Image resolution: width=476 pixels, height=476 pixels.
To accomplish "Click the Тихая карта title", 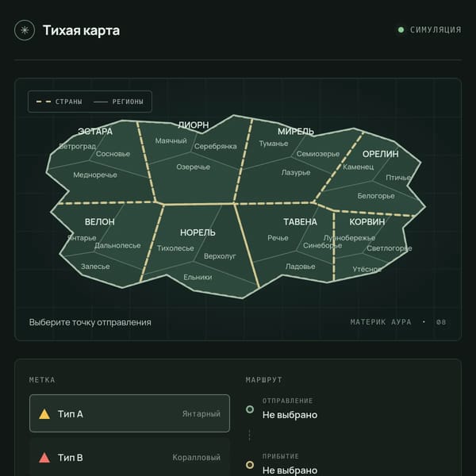I will click(x=82, y=31).
